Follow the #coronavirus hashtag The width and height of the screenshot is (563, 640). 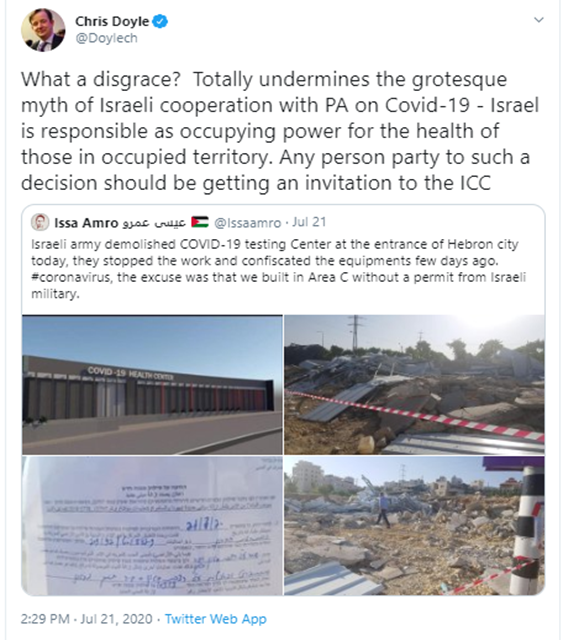71,277
